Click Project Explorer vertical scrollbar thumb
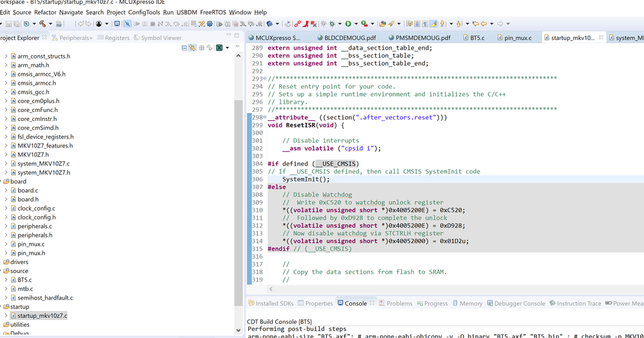The width and height of the screenshot is (644, 338). (239, 203)
